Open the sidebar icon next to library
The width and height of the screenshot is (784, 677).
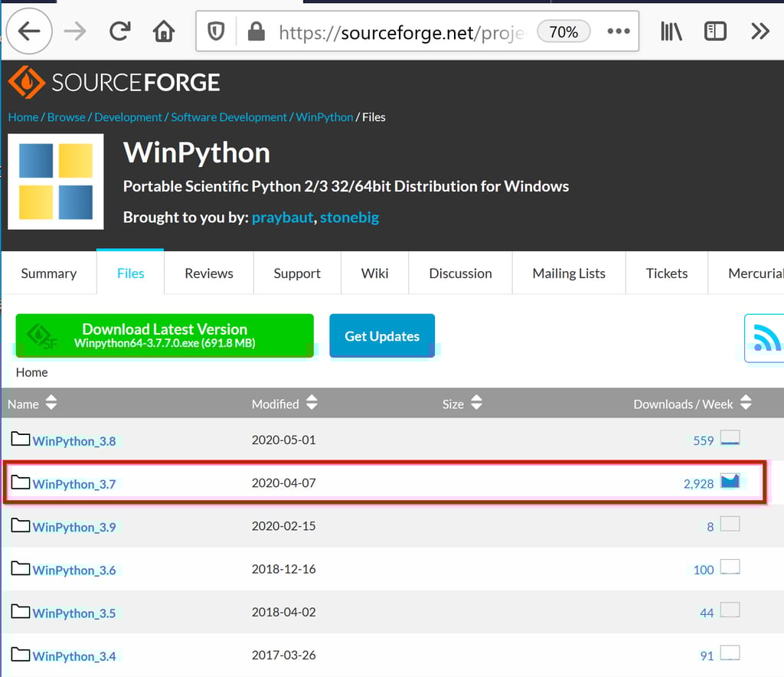tap(715, 31)
